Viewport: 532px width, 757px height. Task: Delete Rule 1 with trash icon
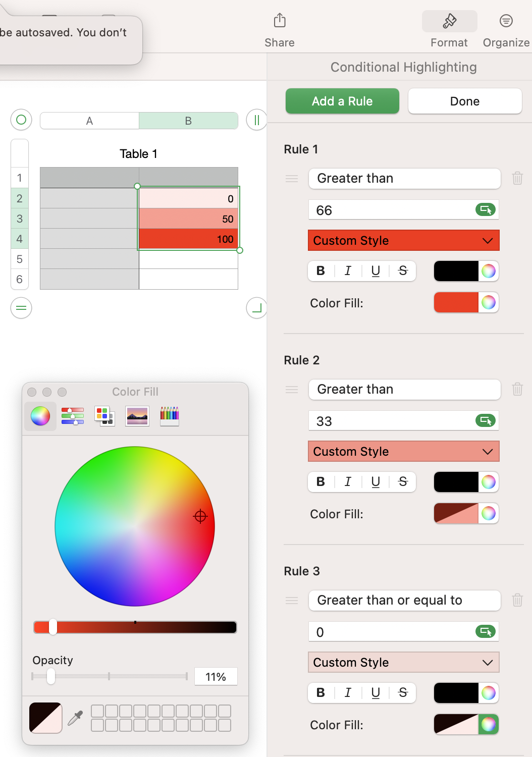click(x=517, y=178)
